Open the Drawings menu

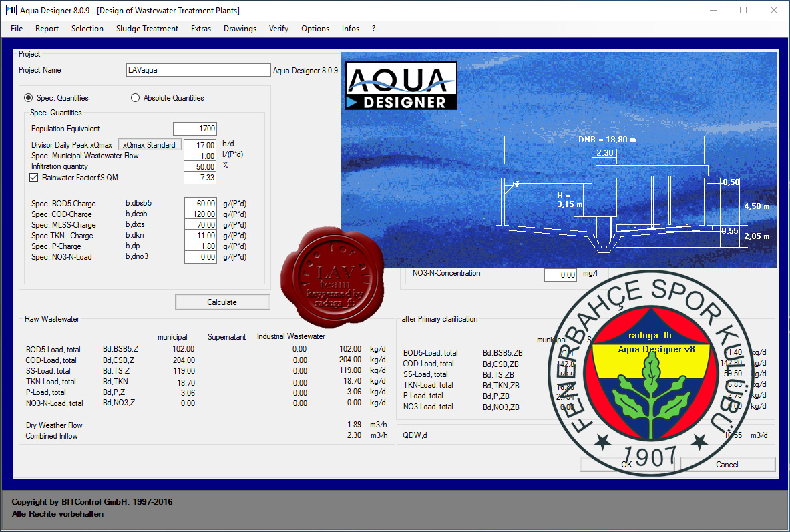[x=240, y=29]
